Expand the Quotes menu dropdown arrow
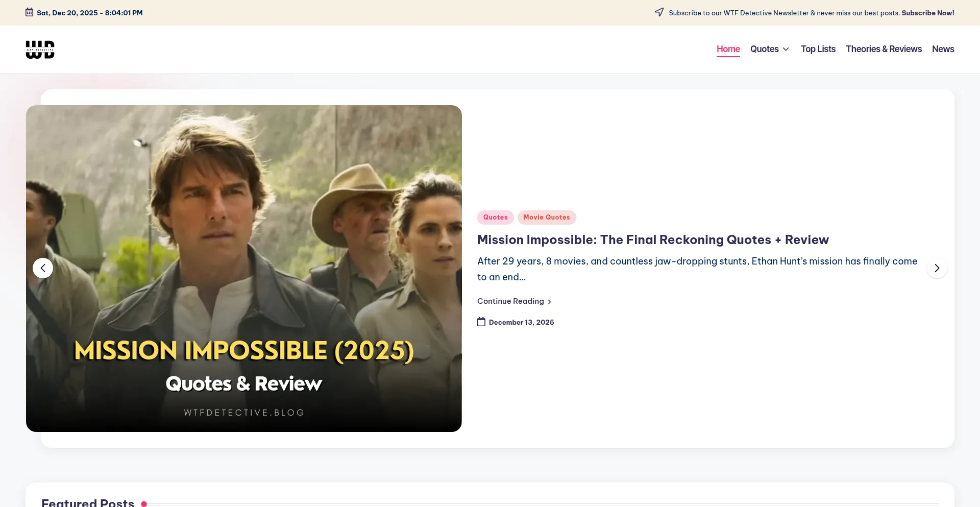 [x=786, y=50]
